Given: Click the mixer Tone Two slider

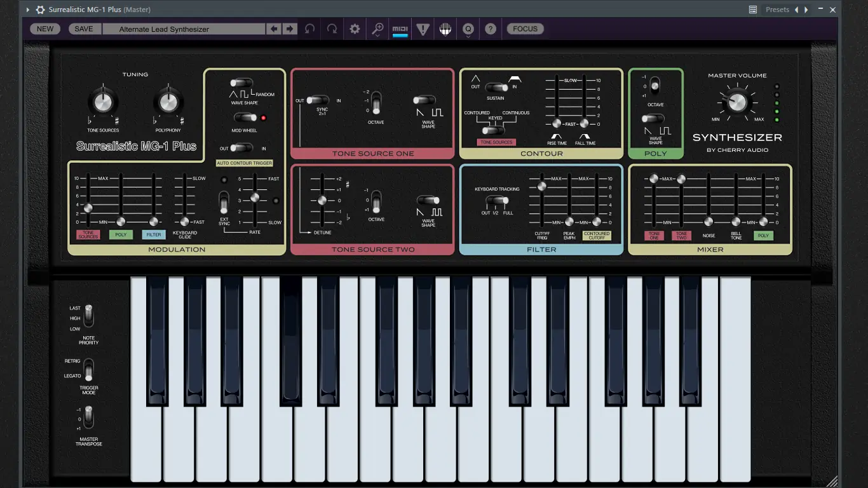Looking at the screenshot, I should click(681, 179).
